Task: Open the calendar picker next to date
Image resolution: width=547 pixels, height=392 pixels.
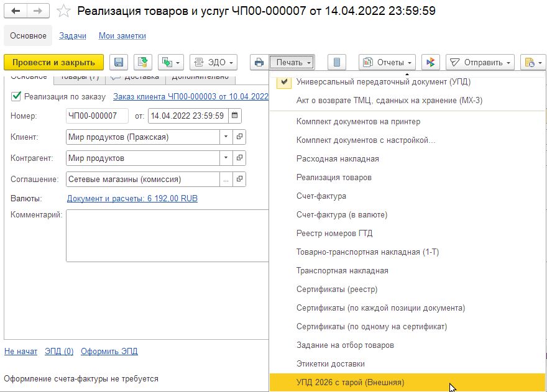Action: point(235,116)
